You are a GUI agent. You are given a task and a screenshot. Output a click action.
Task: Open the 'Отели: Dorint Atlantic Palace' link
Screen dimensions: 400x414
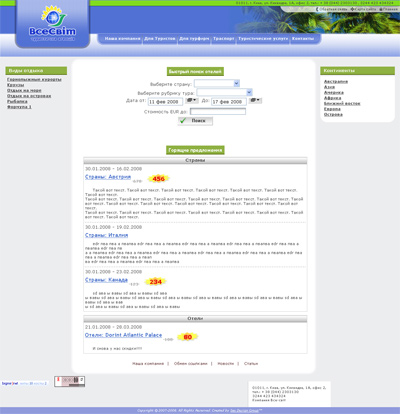[124, 335]
